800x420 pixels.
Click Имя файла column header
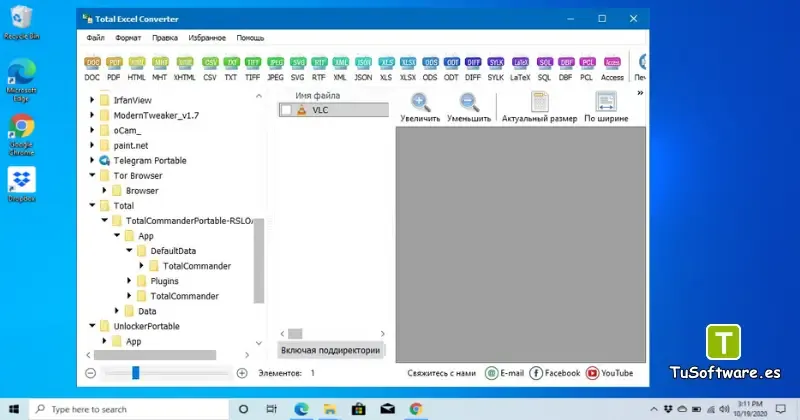(317, 95)
